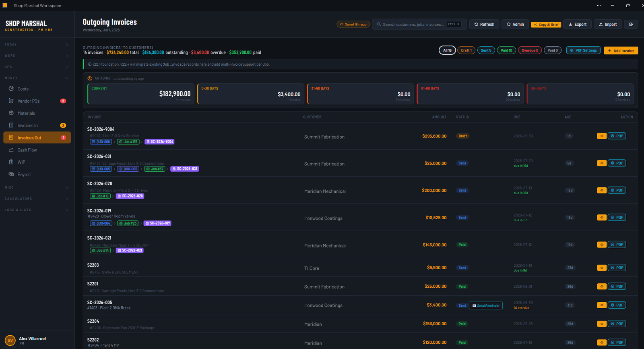View invoice S2201 with the eye icon

tap(602, 287)
